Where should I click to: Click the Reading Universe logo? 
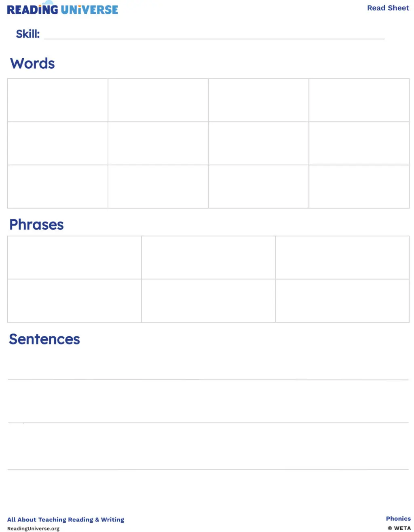[x=63, y=9]
